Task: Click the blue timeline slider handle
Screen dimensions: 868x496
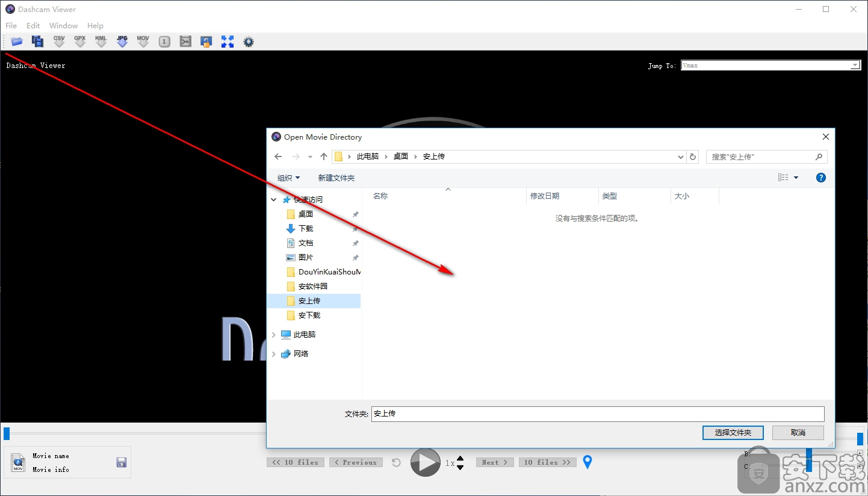Action: 7,433
